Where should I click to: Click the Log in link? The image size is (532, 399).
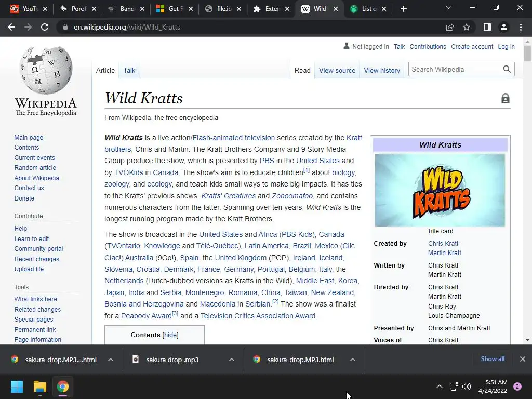pos(506,46)
